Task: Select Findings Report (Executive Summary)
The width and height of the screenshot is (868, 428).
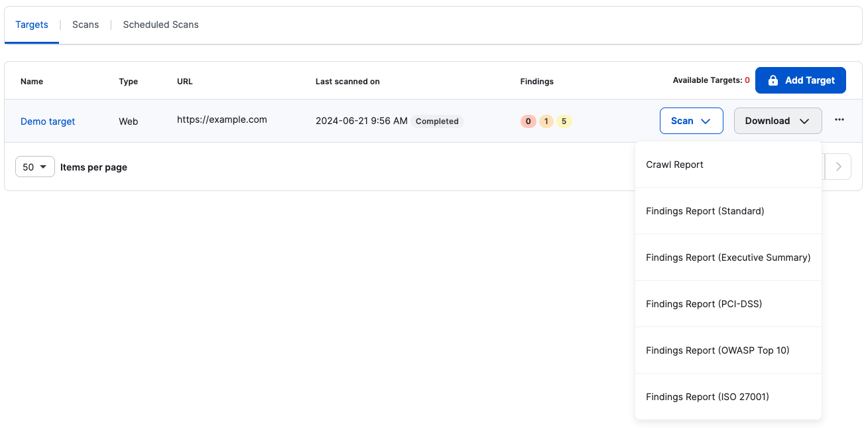Action: (x=728, y=257)
